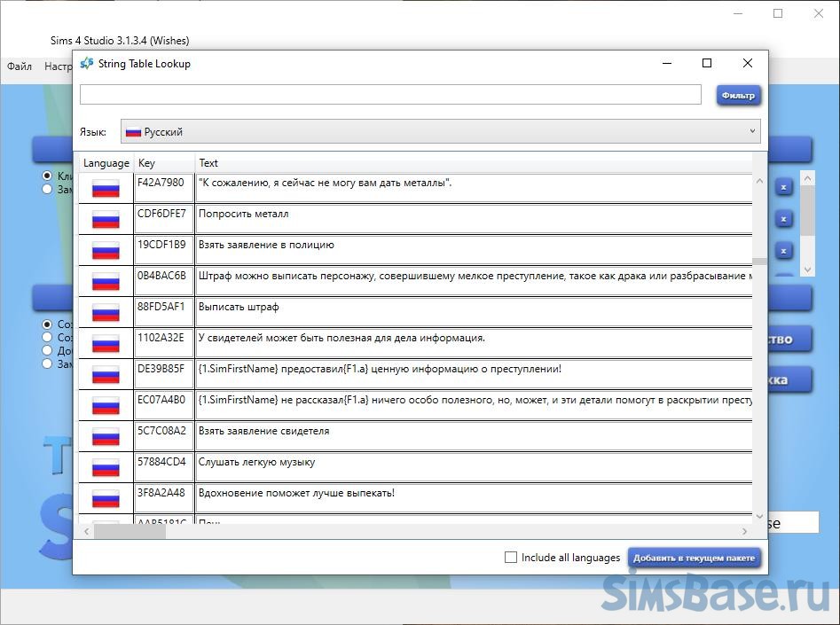Click the flag icon in row 3F8A2A48
840x625 pixels.
coord(106,499)
